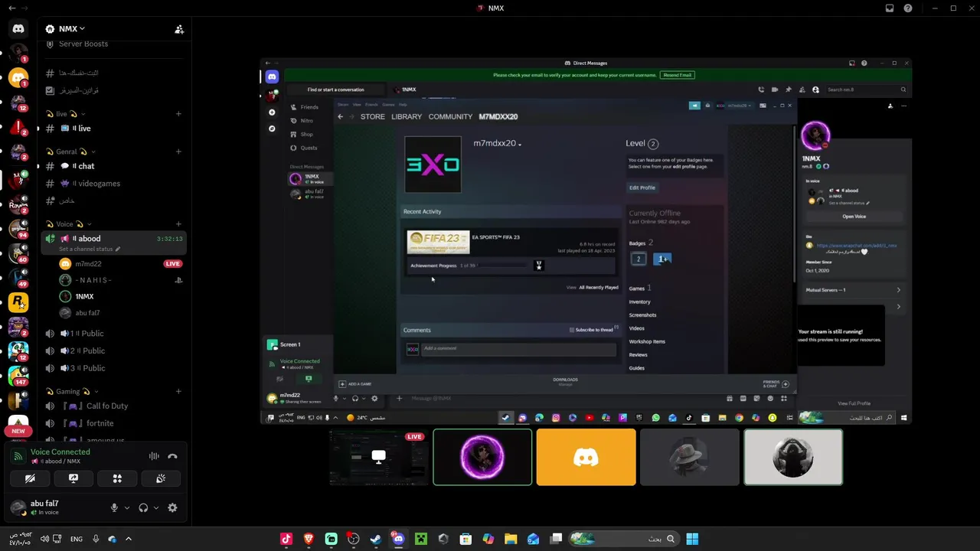This screenshot has width=980, height=551.
Task: Open Steam from Windows taskbar
Action: 376,539
